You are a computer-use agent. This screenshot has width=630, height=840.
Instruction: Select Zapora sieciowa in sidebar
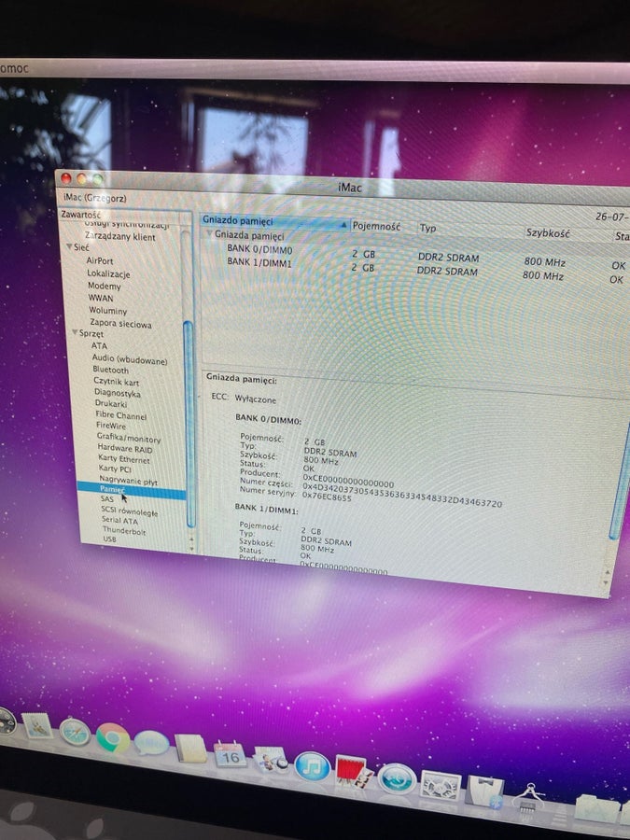(x=120, y=323)
